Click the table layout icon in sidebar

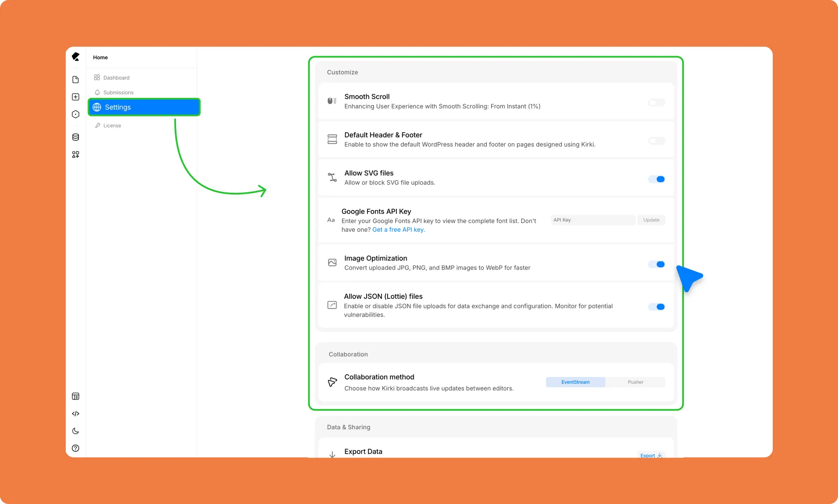click(76, 396)
